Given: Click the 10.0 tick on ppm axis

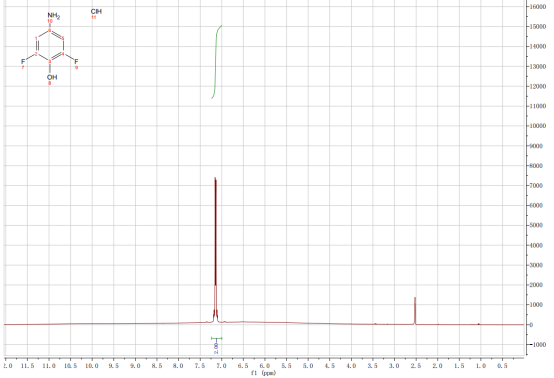Looking at the screenshot, I should click(x=92, y=366).
